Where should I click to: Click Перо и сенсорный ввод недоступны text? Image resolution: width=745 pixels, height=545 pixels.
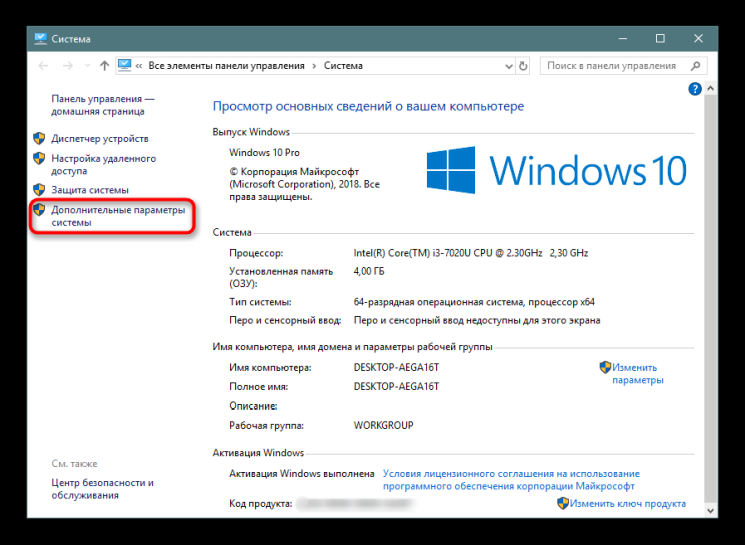[477, 320]
